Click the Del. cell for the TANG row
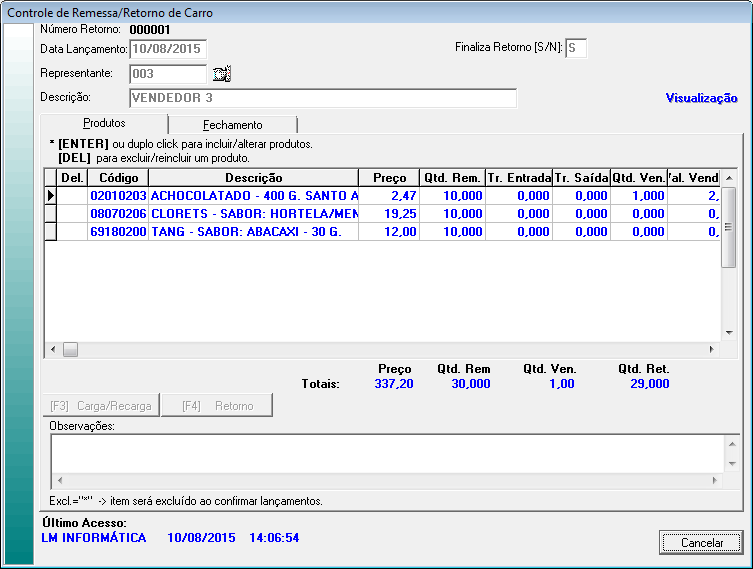Screen dimensions: 753x569 [x=72, y=232]
